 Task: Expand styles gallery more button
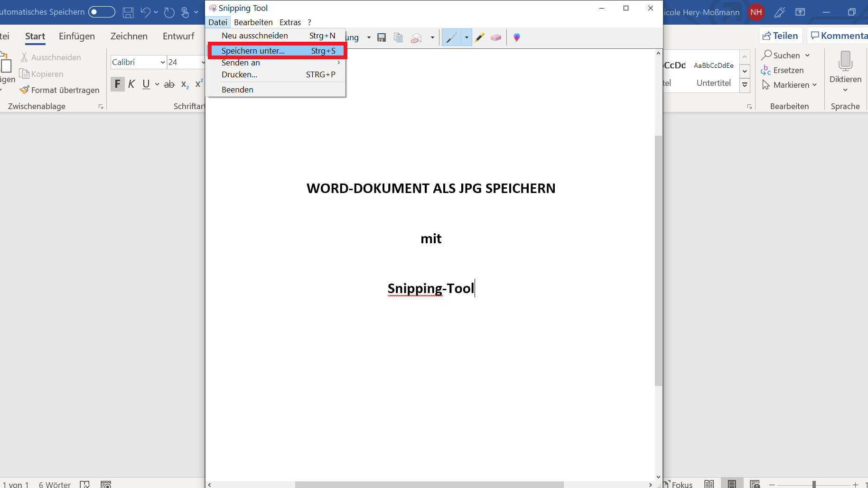coord(745,85)
